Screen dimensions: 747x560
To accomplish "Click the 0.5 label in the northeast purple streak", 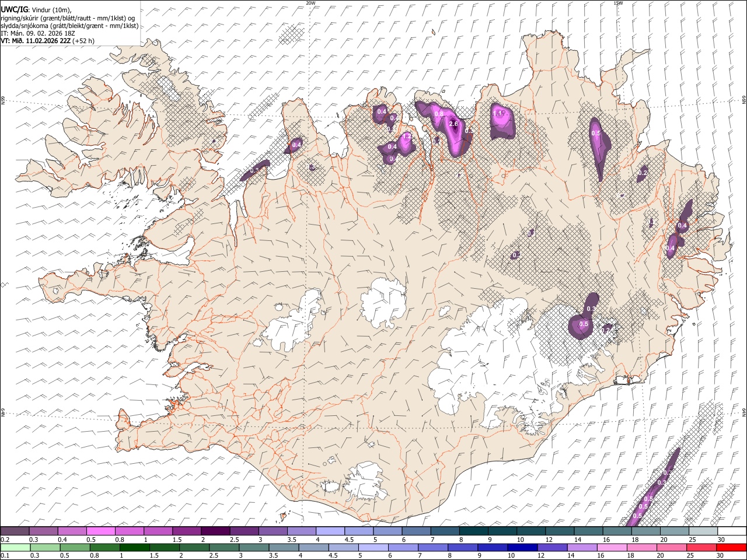I will pos(596,133).
